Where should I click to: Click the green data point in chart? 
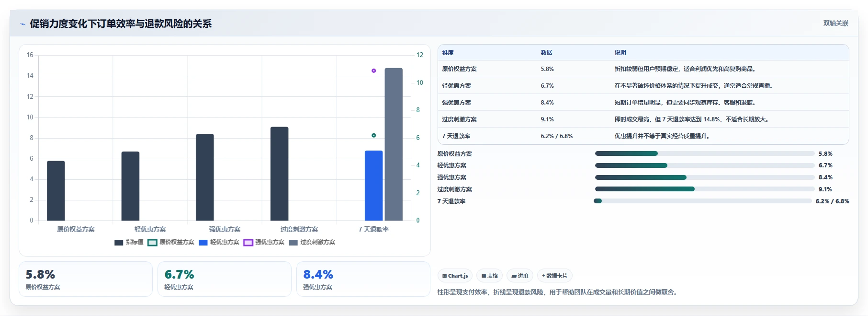pos(374,135)
